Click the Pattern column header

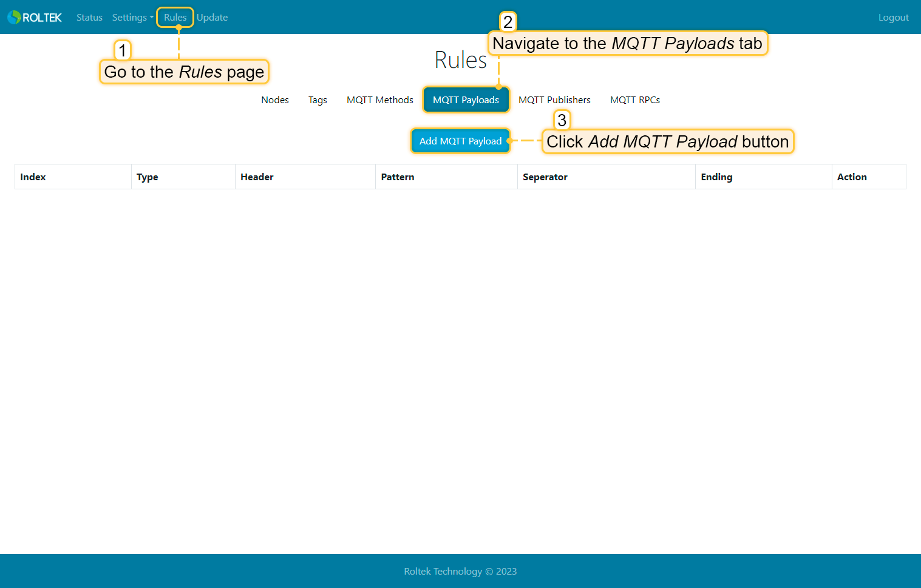click(x=398, y=177)
